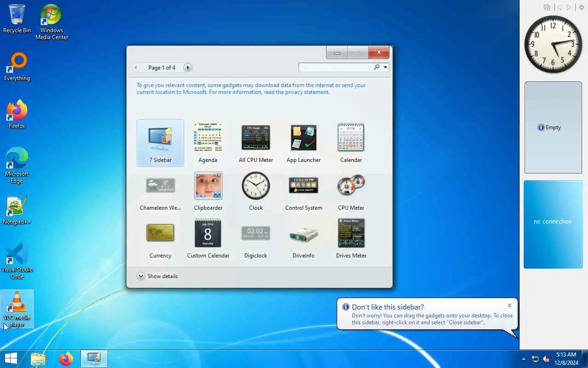Screen dimensions: 588x368
Task: Select the 7 Sidebar gadget
Action: [x=160, y=143]
